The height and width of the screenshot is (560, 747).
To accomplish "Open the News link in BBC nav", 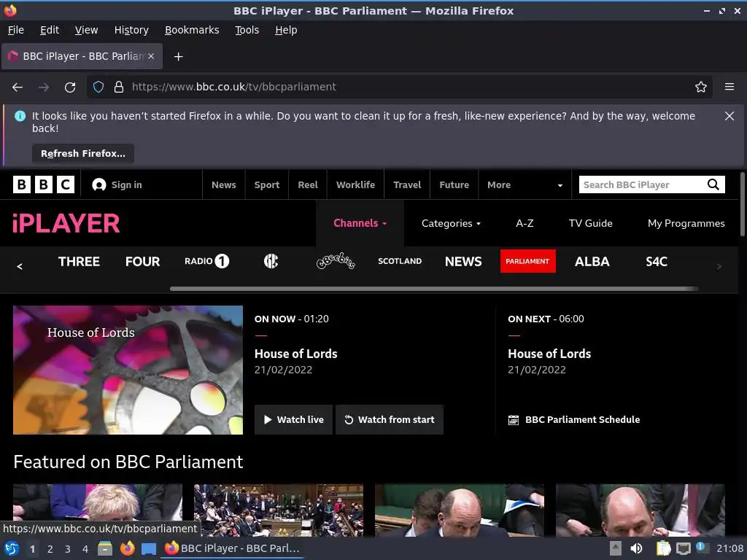I will click(224, 184).
